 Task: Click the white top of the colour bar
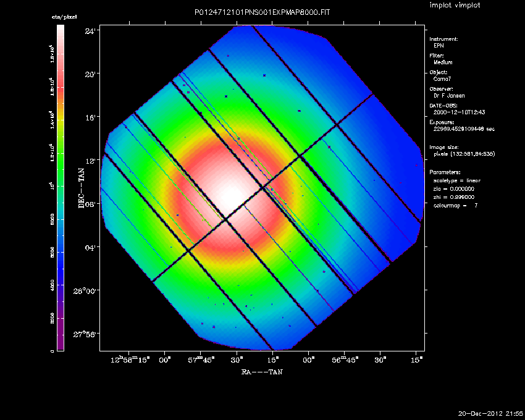pos(61,30)
